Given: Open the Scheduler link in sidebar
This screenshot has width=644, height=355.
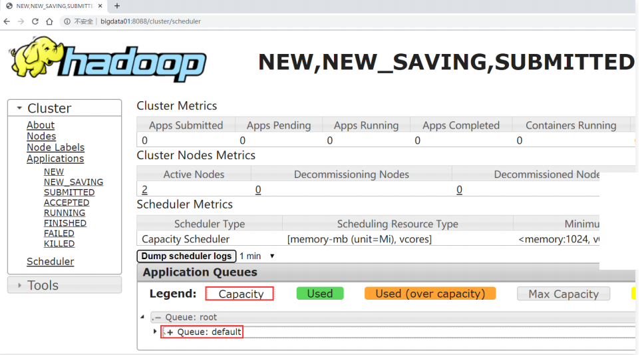Looking at the screenshot, I should [x=50, y=261].
